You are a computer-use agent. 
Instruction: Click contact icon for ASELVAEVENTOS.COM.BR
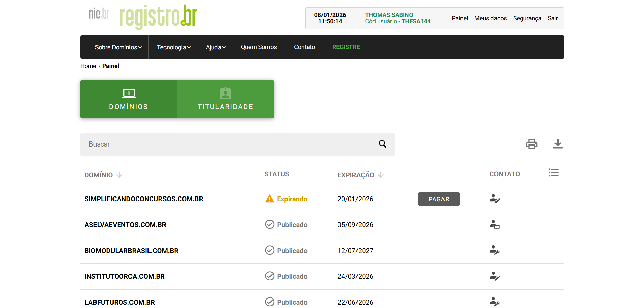[x=494, y=225]
